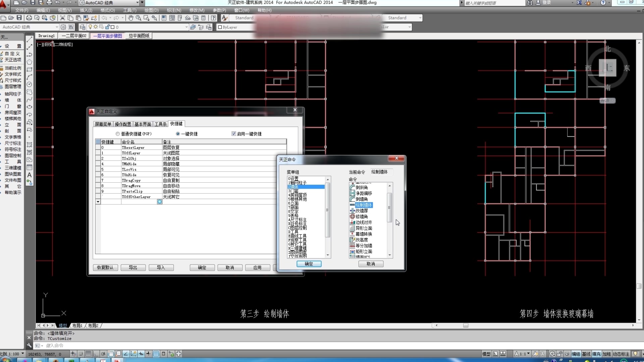Click the Help question mark icon
The image size is (644, 362).
point(213,18)
